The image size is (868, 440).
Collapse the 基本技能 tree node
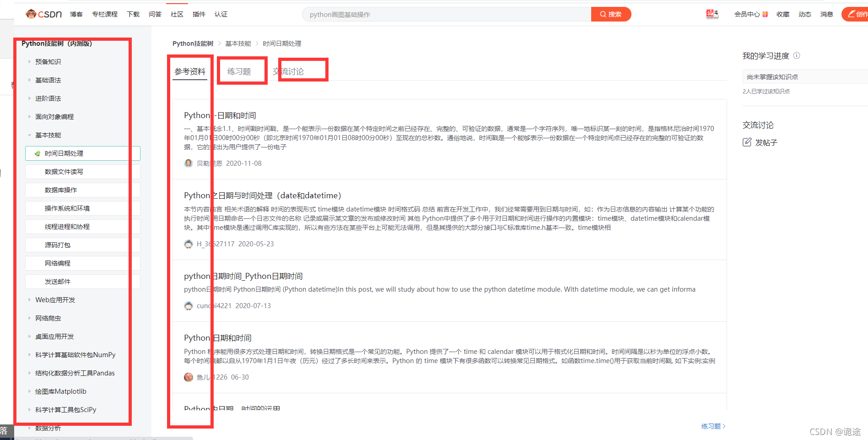click(29, 135)
